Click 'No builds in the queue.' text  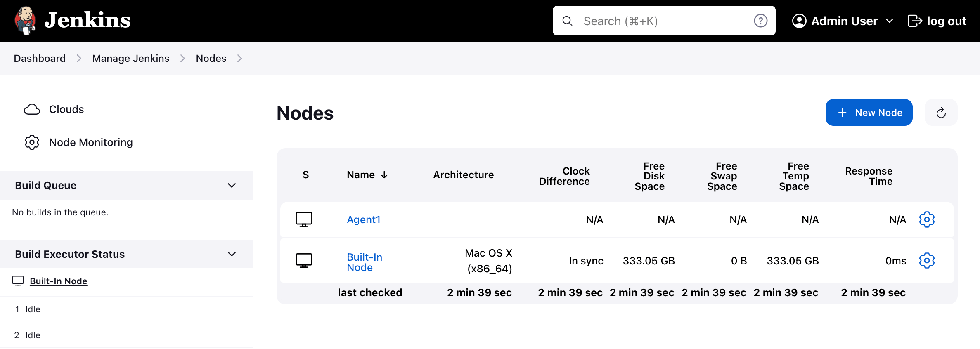point(60,212)
